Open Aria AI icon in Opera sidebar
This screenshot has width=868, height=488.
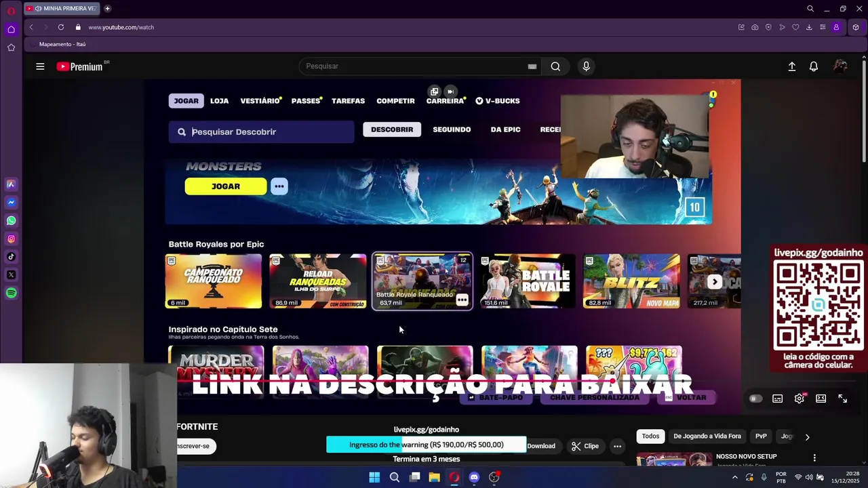[11, 184]
